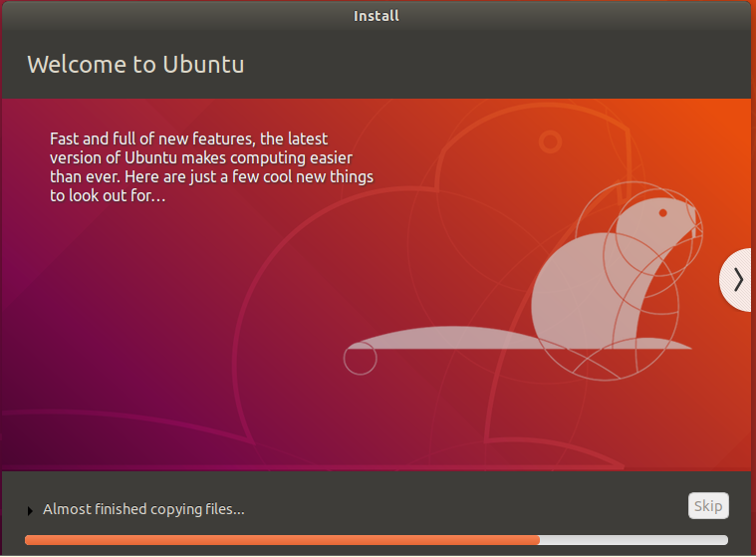Image resolution: width=756 pixels, height=557 pixels.
Task: Click the 'Install' window title
Action: pyautogui.click(x=377, y=16)
